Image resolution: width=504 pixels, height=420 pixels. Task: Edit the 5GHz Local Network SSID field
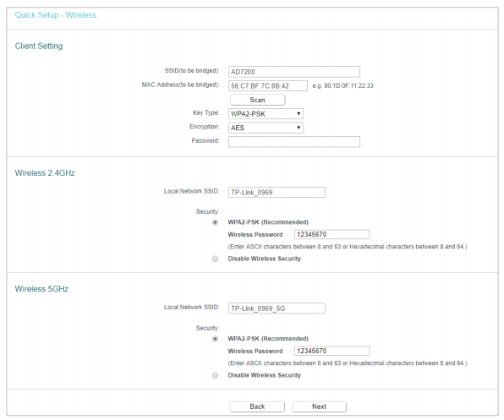[x=277, y=308]
